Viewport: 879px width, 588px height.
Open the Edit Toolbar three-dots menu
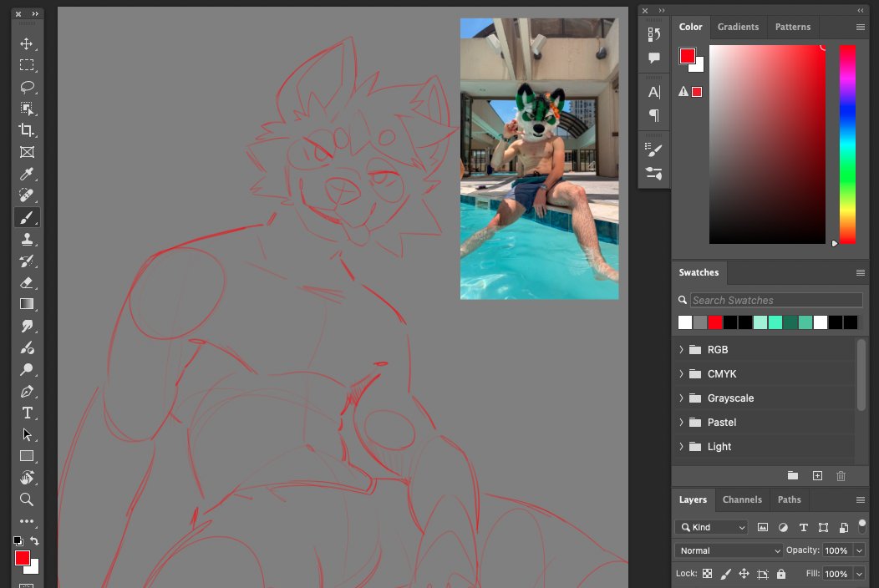pos(27,521)
